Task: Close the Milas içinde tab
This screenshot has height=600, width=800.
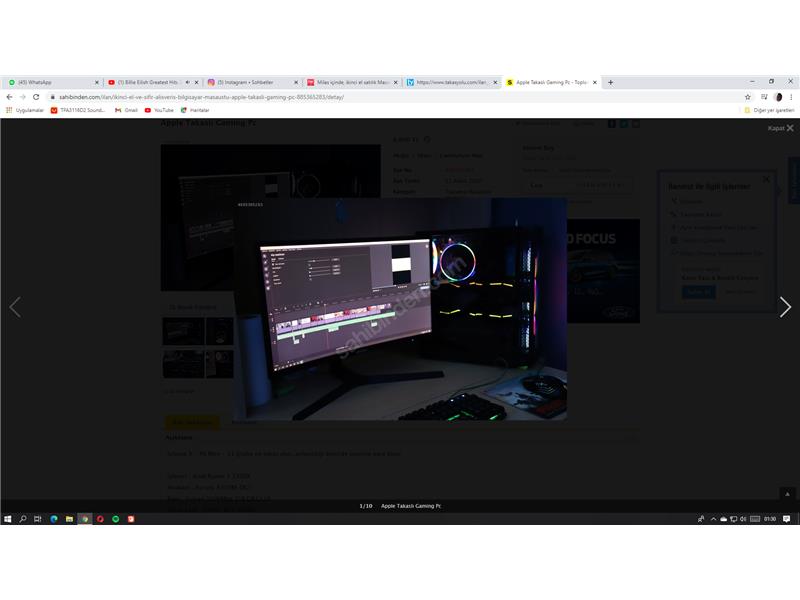Action: 395,82
